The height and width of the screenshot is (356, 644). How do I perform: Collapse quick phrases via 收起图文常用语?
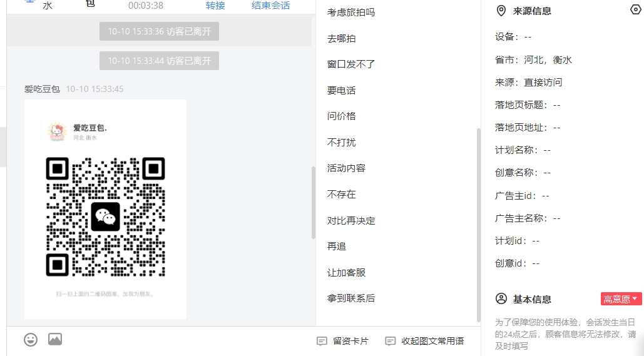coord(425,341)
